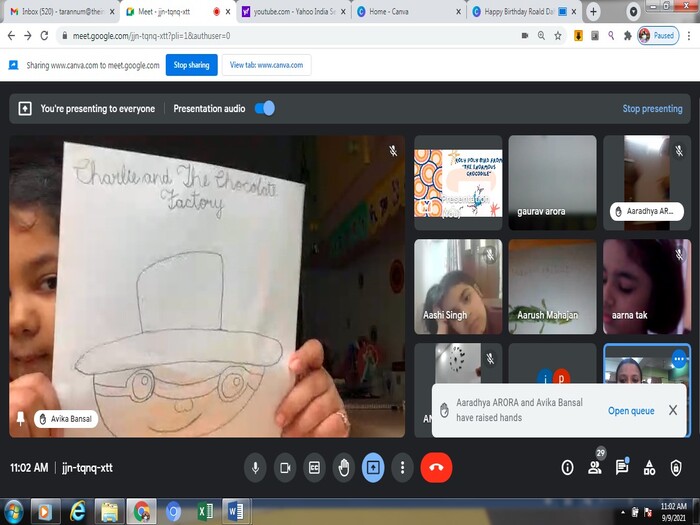Select the gaurav arora video tile

coord(552,183)
